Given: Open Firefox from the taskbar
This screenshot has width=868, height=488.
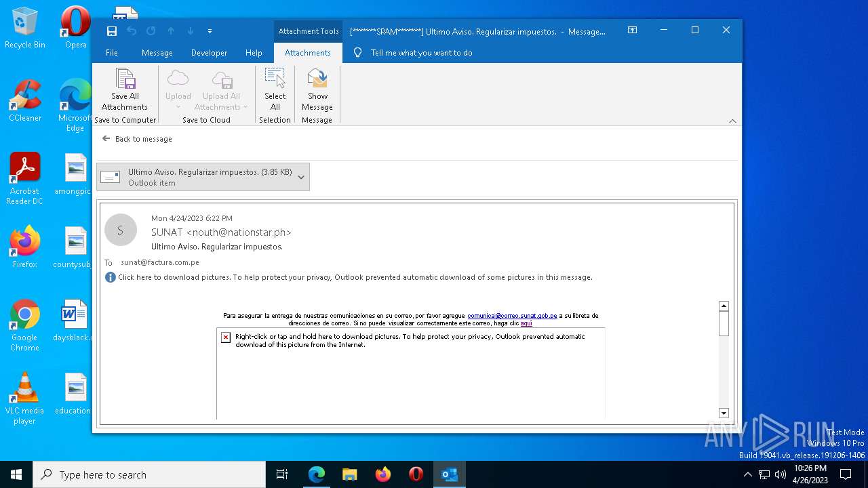Looking at the screenshot, I should [x=383, y=474].
